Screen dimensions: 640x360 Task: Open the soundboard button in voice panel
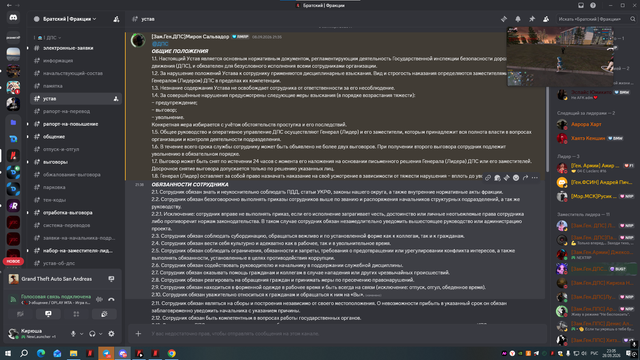[104, 314]
